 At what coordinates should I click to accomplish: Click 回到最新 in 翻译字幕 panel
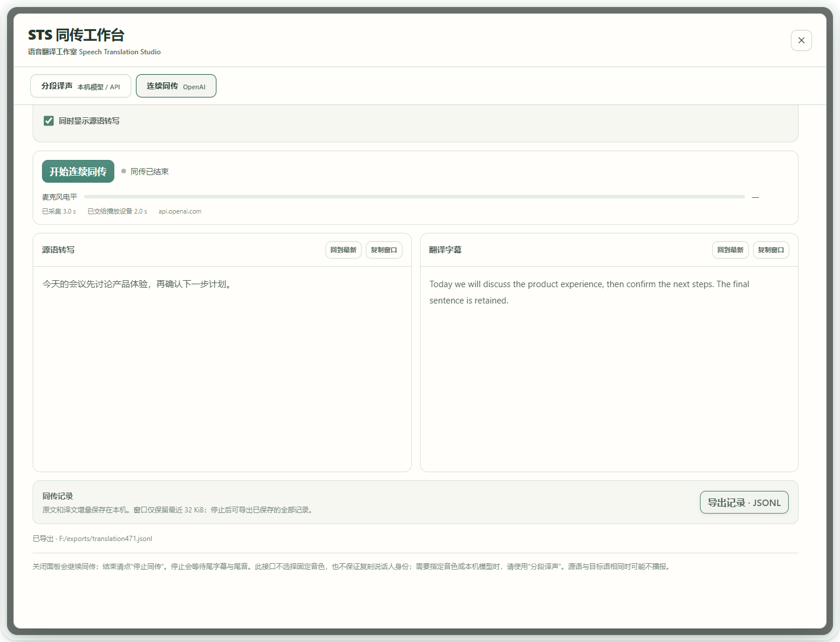(x=730, y=250)
